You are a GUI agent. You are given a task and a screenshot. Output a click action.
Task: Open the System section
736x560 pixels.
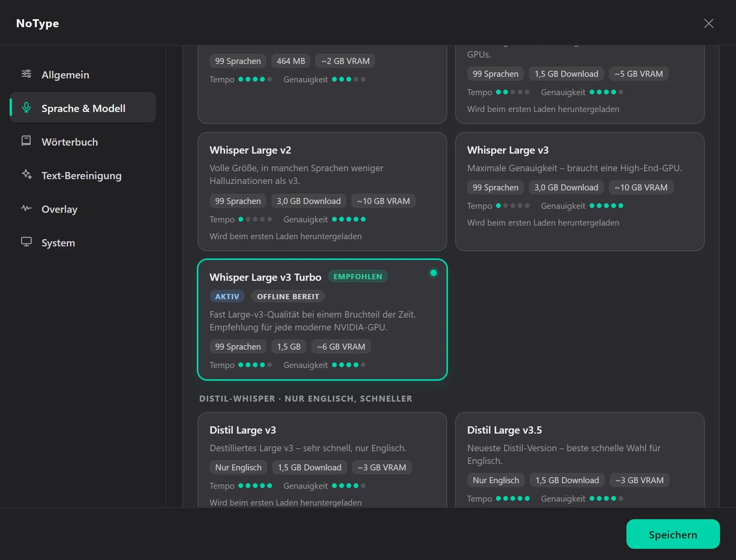tap(83, 242)
